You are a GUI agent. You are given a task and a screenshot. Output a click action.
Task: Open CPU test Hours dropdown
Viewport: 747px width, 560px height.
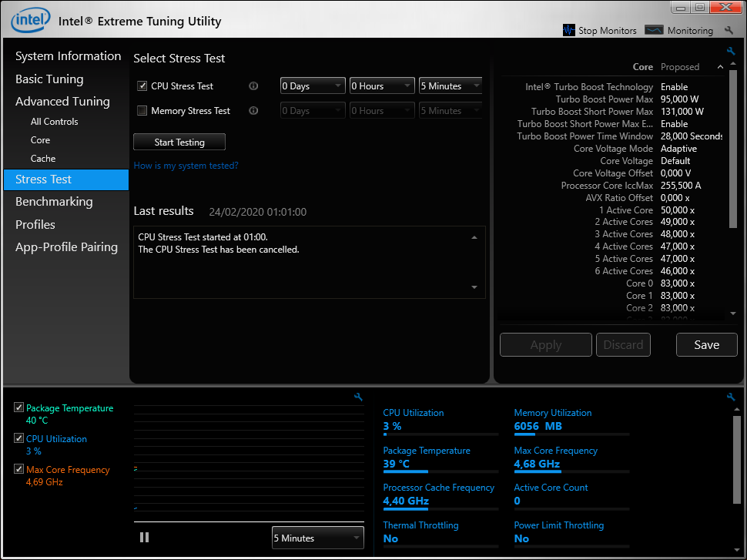coord(382,86)
